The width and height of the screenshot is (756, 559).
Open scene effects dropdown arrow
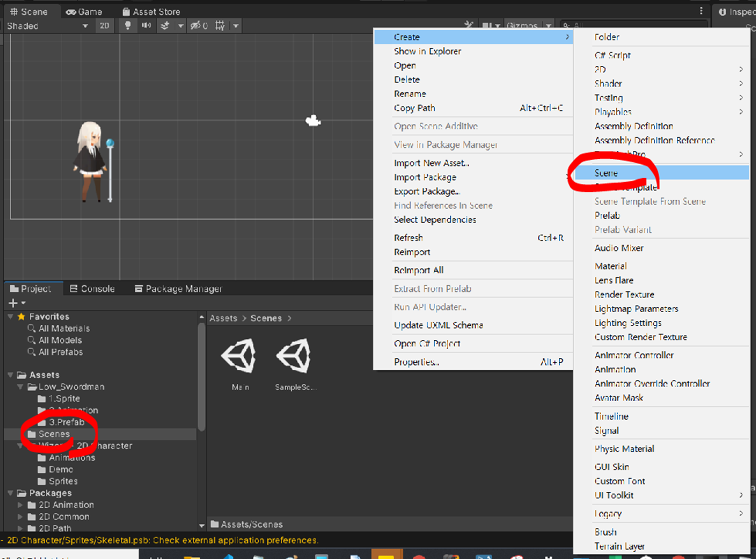(x=181, y=26)
